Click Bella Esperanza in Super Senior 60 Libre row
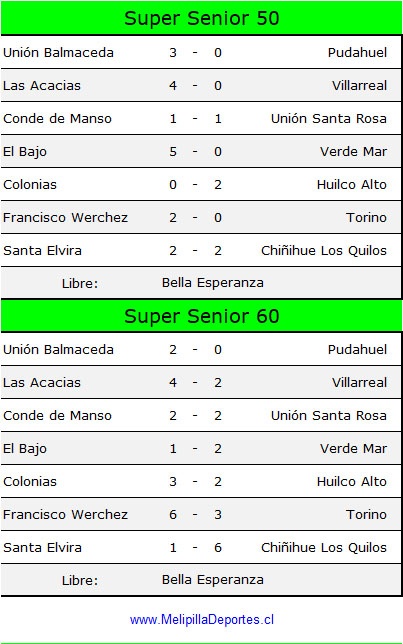Viewport: 403px width, 644px height. (x=213, y=580)
